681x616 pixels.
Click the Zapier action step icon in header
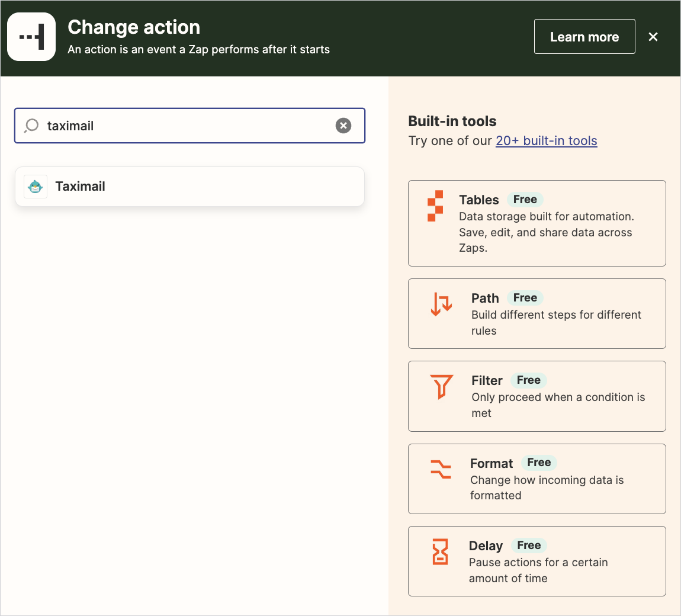(x=31, y=37)
